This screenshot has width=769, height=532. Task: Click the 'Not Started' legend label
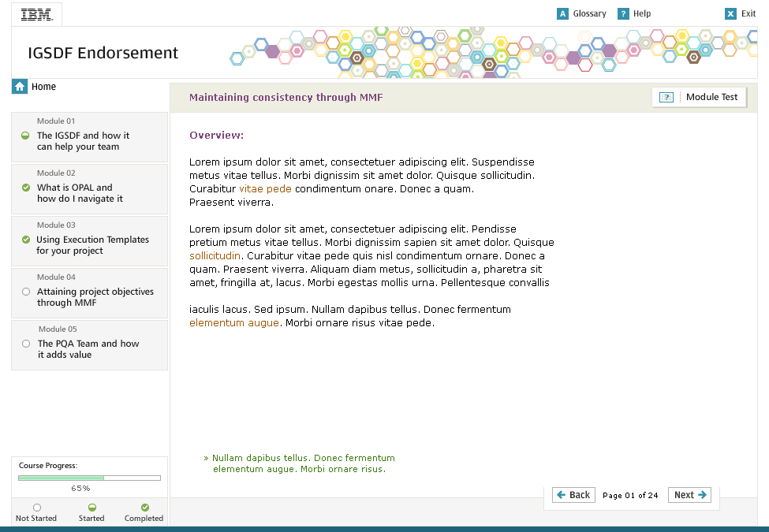pos(36,519)
